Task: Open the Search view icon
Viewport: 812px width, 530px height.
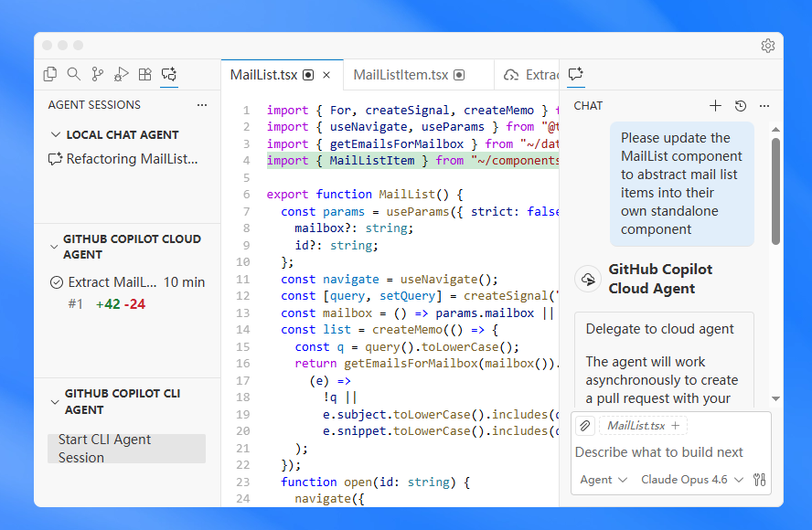Action: [x=74, y=74]
